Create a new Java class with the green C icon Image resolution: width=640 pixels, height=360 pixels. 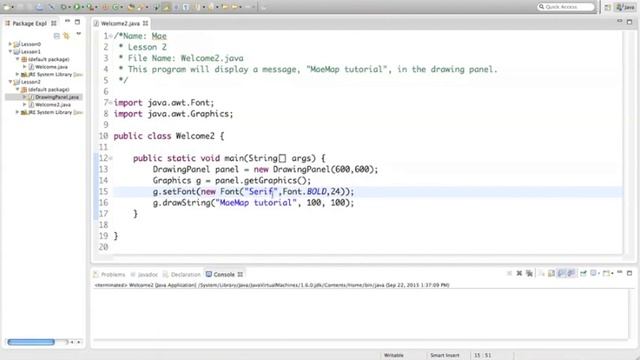coord(115,7)
